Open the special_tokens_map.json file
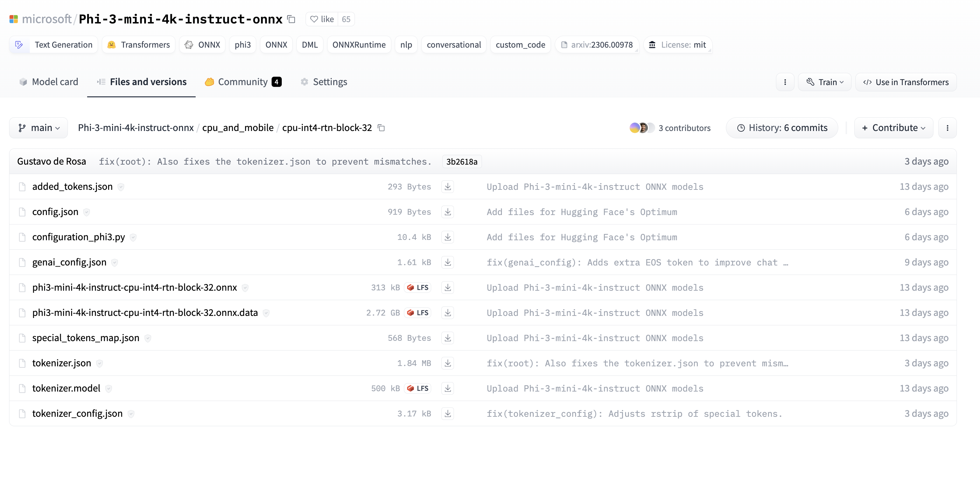 tap(86, 338)
